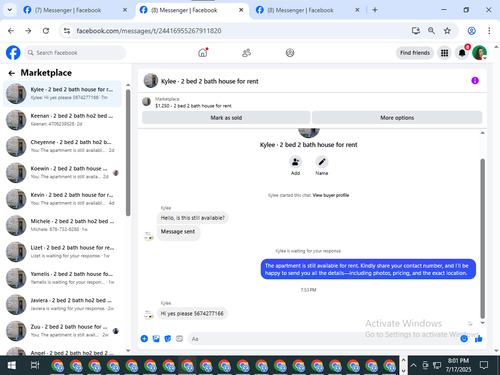Click the Mark as sold button
Screen dimensions: 500x375
tap(226, 118)
